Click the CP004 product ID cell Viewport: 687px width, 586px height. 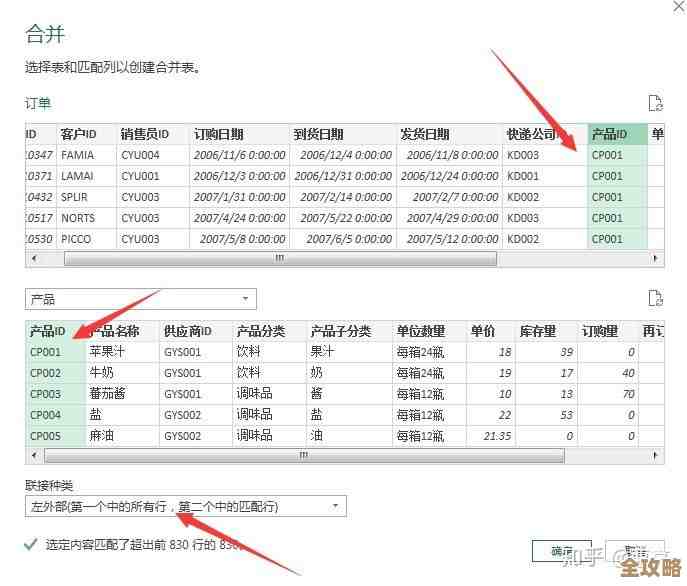(x=55, y=415)
